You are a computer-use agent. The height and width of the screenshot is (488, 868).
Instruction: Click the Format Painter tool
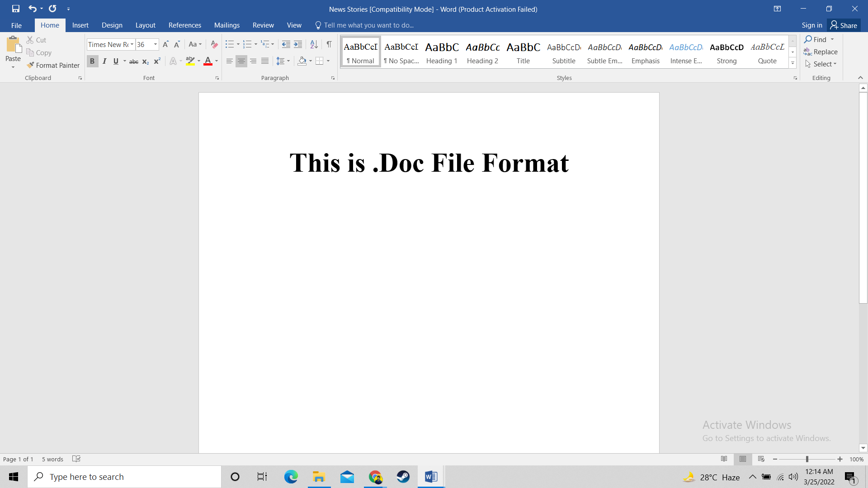pos(53,66)
